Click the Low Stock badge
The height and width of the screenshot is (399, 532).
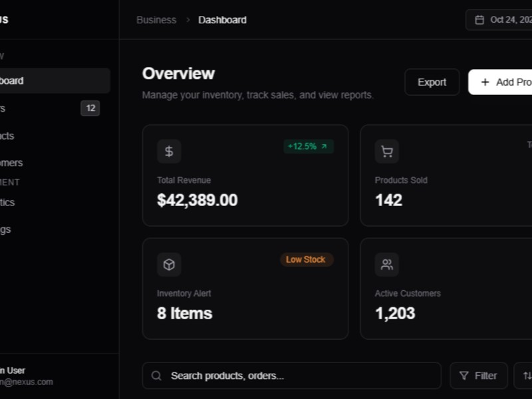[306, 259]
